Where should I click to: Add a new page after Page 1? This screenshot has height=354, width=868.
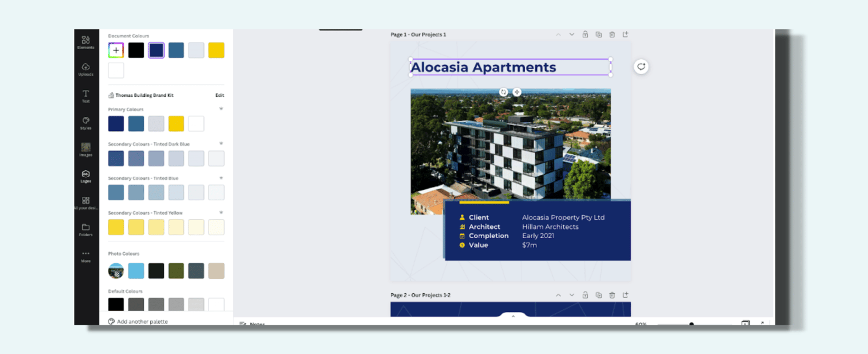(625, 34)
